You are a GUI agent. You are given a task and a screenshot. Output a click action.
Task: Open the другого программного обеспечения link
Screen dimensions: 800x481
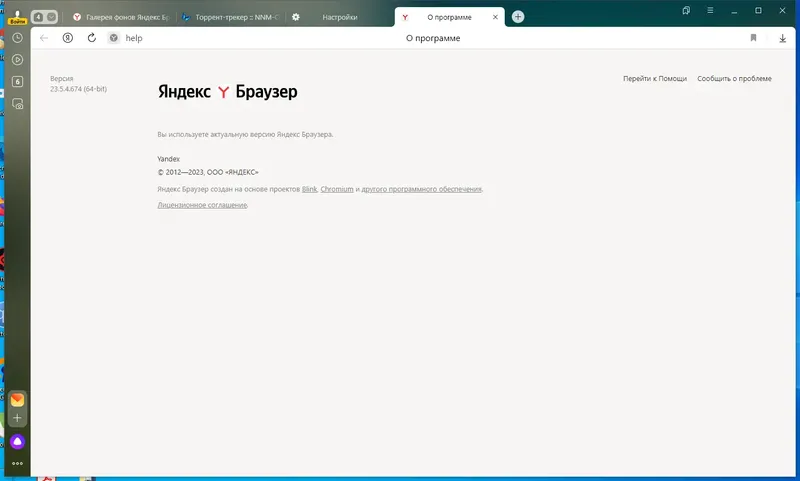421,189
